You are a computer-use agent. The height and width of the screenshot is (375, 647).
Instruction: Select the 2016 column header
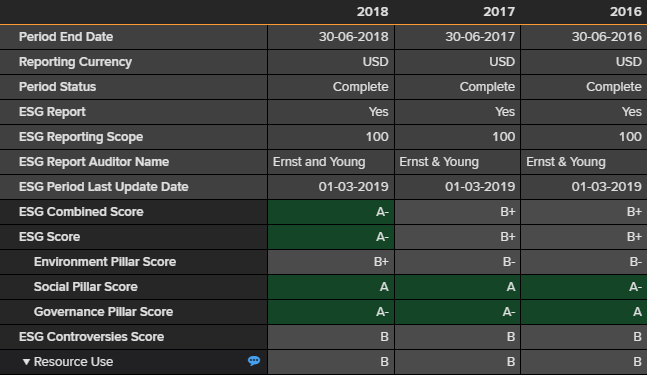(626, 12)
